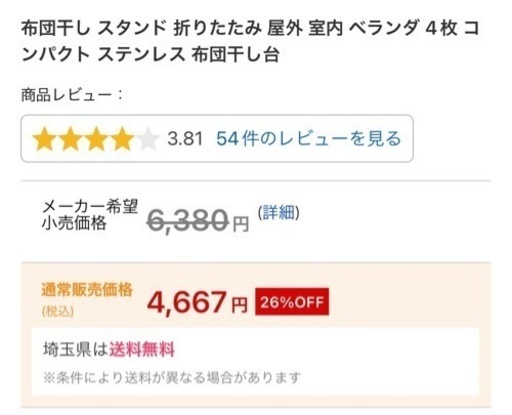This screenshot has width=512, height=415.
Task: Click the second yellow rating star
Action: (x=70, y=139)
